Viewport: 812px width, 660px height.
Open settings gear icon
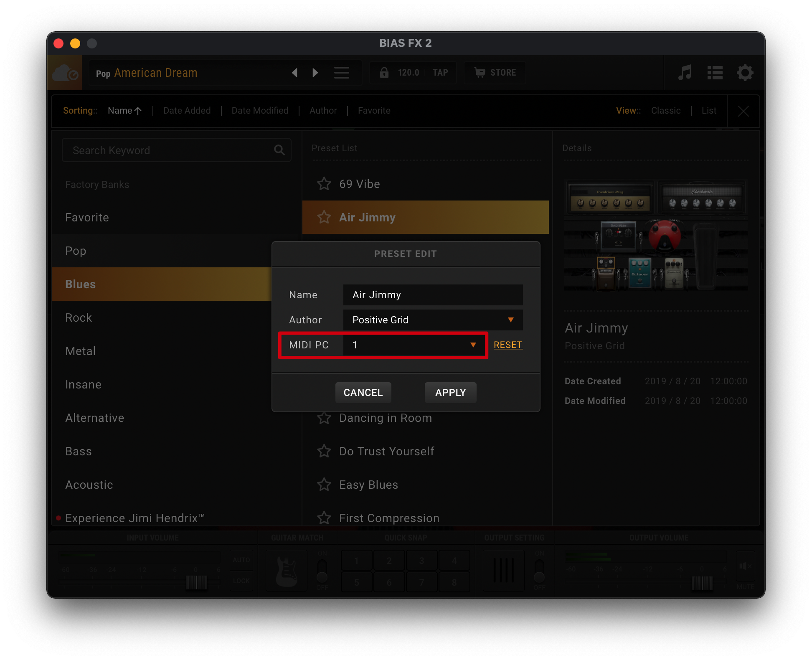coord(745,73)
